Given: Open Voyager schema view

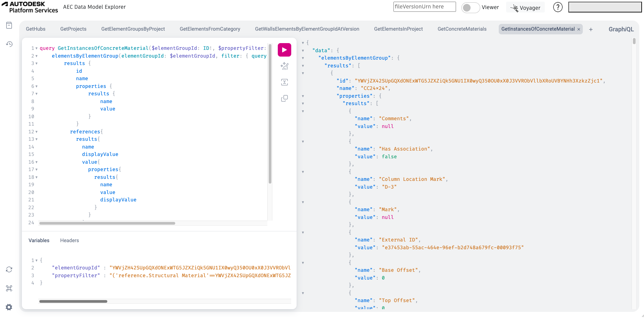Looking at the screenshot, I should tap(525, 8).
